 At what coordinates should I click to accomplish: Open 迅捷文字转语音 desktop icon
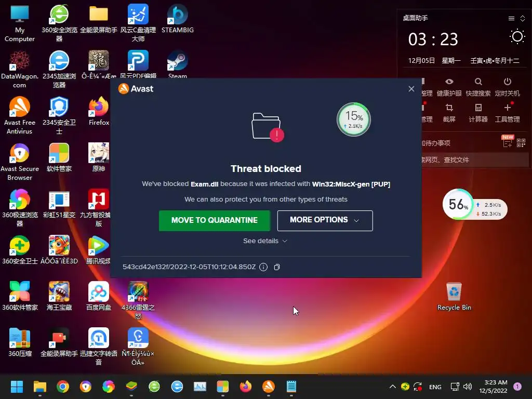[x=99, y=347]
